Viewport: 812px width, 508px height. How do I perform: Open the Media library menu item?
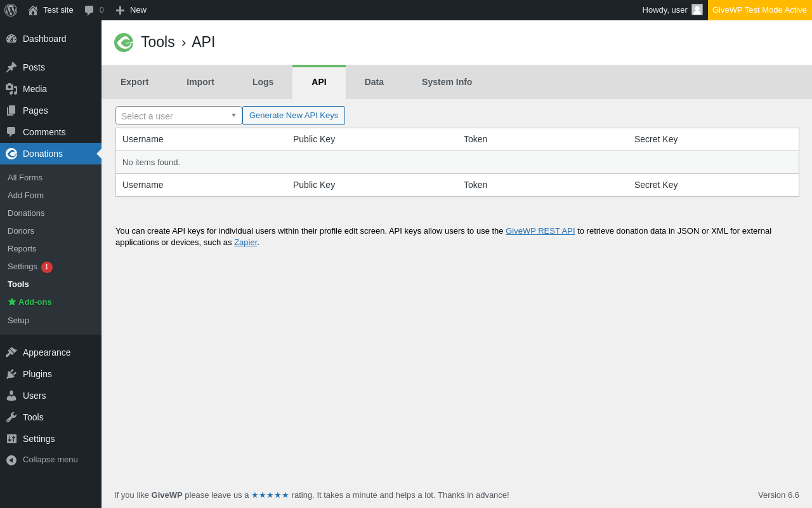point(35,89)
